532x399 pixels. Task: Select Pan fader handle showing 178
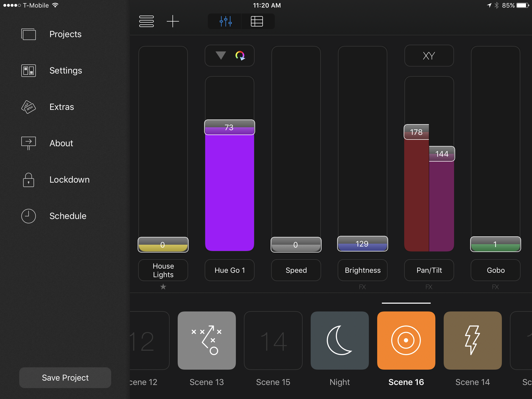pyautogui.click(x=416, y=132)
